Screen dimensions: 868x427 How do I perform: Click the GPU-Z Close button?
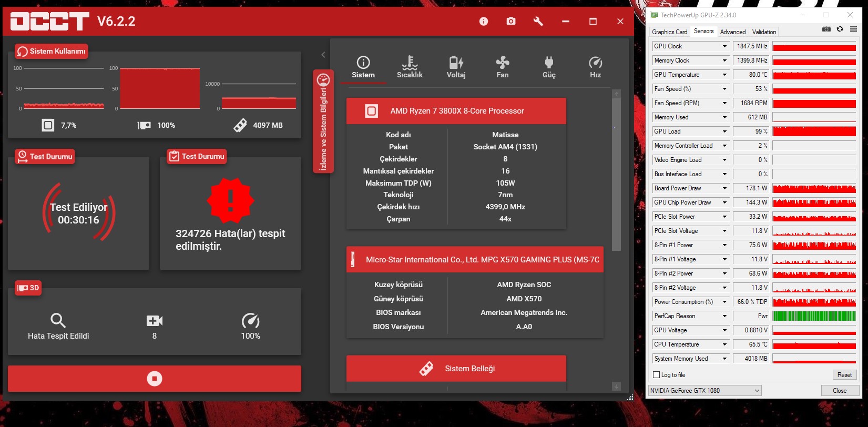point(840,391)
